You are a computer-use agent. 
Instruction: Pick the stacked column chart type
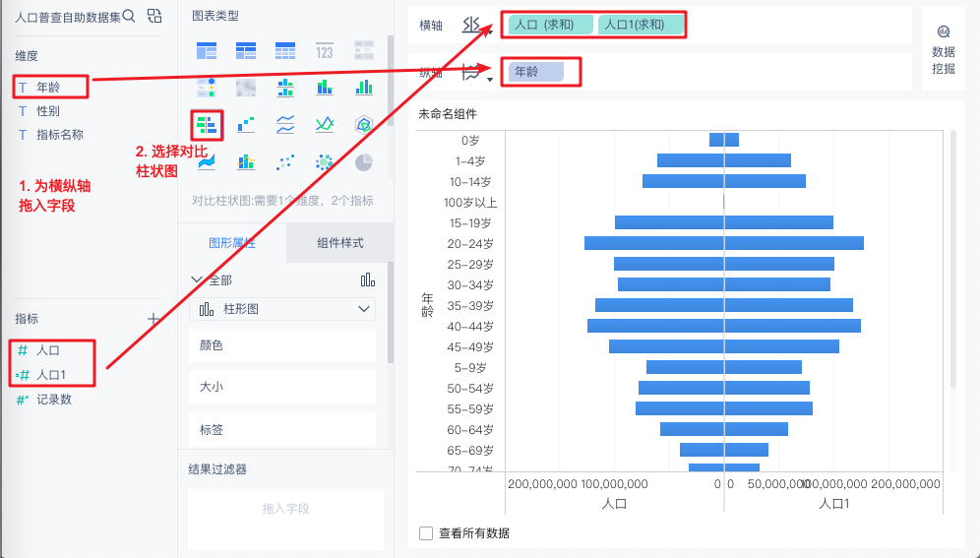click(325, 88)
